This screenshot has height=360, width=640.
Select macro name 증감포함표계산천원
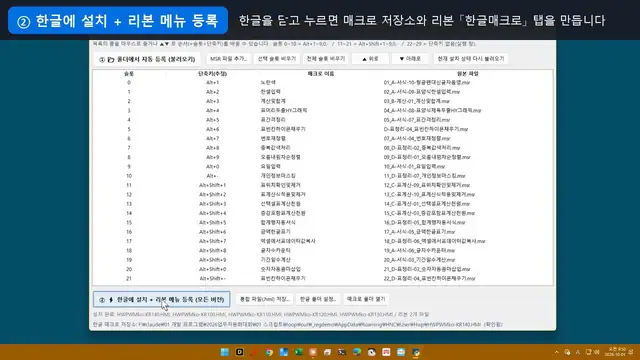pyautogui.click(x=283, y=213)
